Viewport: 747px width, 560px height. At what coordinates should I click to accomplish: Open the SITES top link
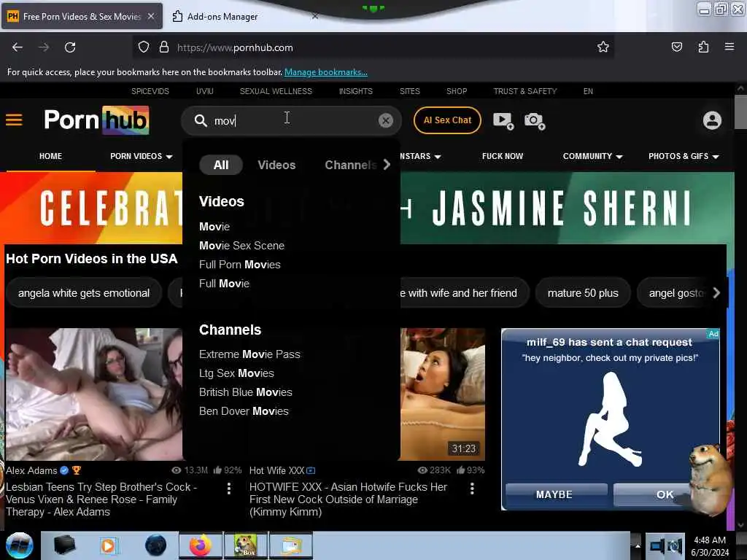[x=410, y=91]
